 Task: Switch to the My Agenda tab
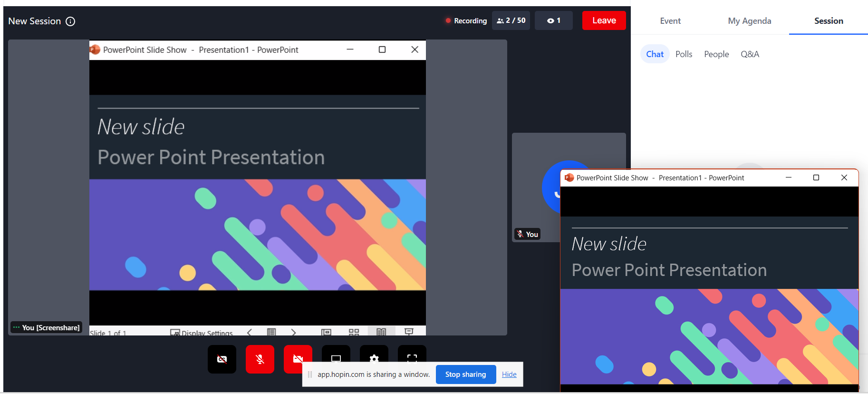[x=750, y=21]
